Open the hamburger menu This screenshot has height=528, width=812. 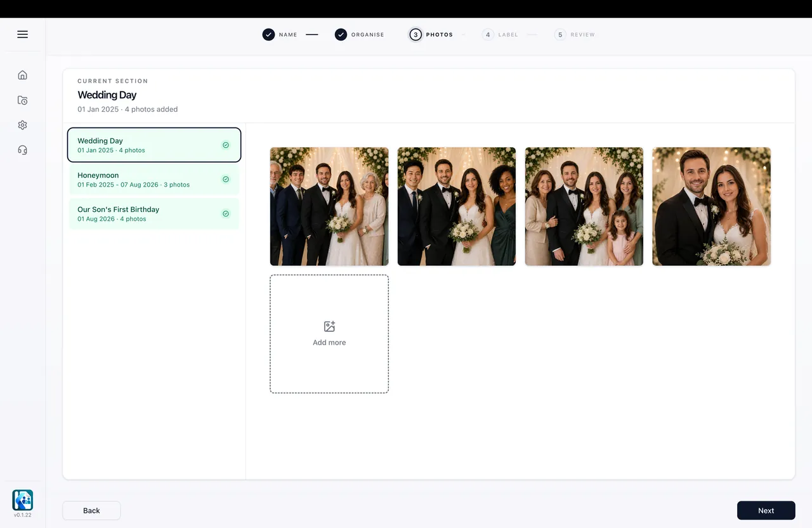tap(22, 34)
